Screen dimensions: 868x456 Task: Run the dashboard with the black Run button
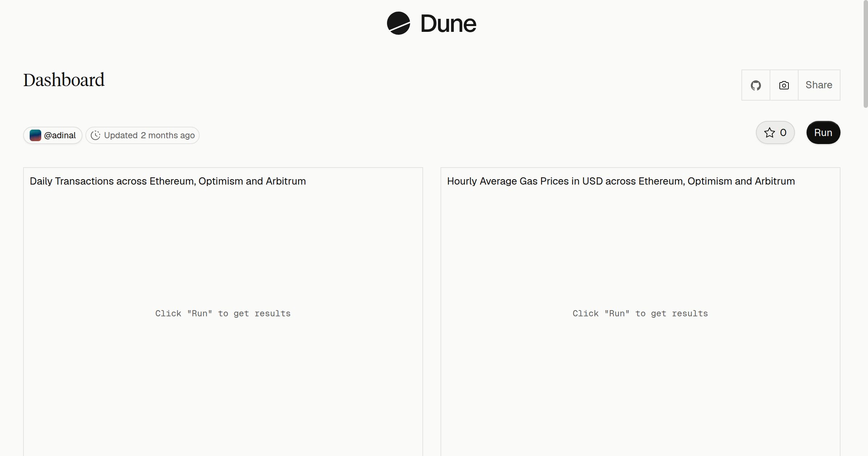[x=823, y=132]
